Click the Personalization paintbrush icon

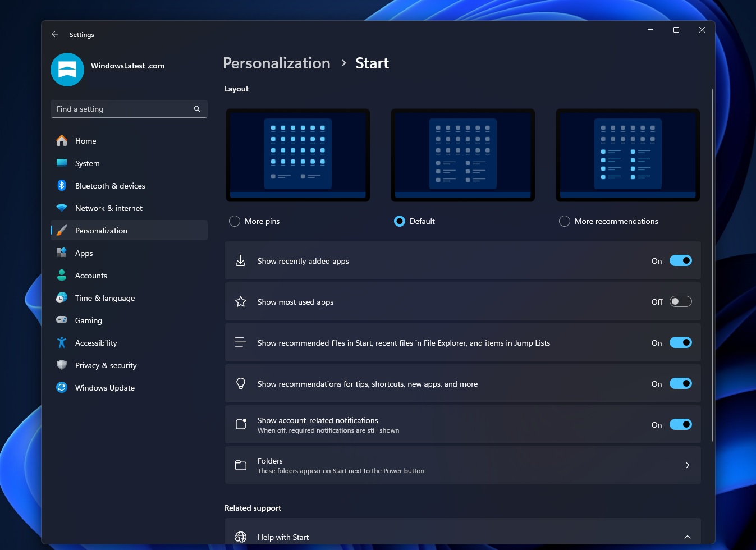(x=62, y=231)
